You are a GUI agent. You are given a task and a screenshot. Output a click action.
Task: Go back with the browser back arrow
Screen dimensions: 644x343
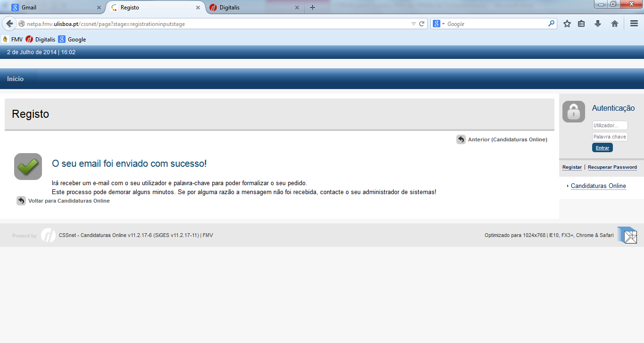pyautogui.click(x=9, y=24)
